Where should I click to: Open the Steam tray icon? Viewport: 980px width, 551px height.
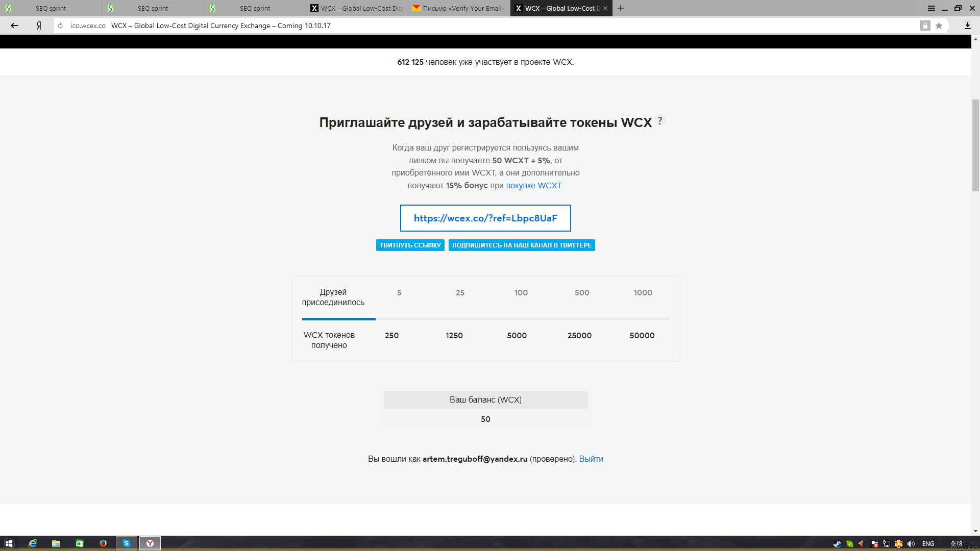click(837, 544)
